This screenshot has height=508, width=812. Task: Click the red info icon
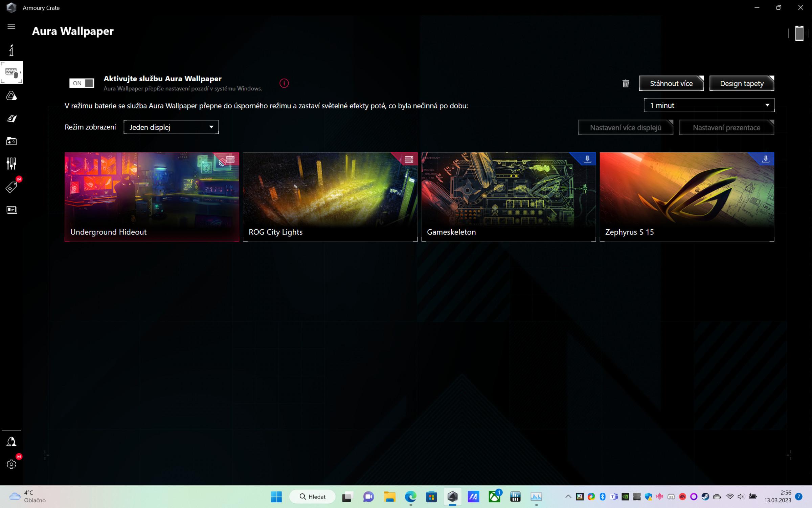[284, 83]
